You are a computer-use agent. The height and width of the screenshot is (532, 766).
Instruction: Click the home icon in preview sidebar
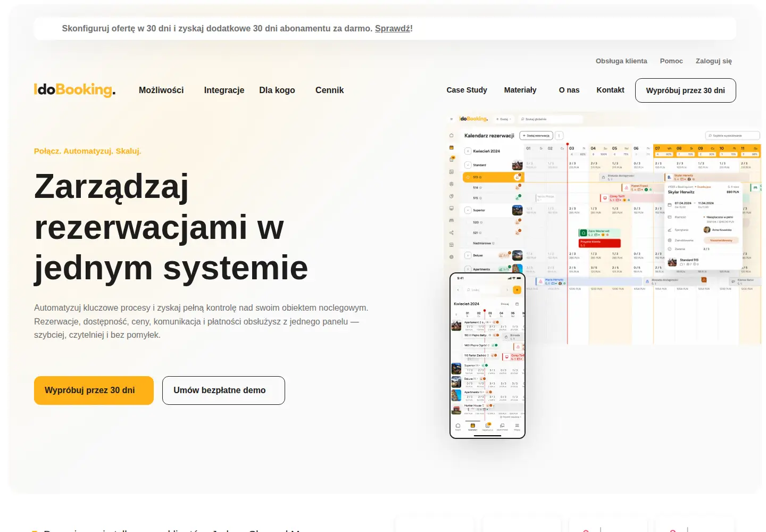451,135
